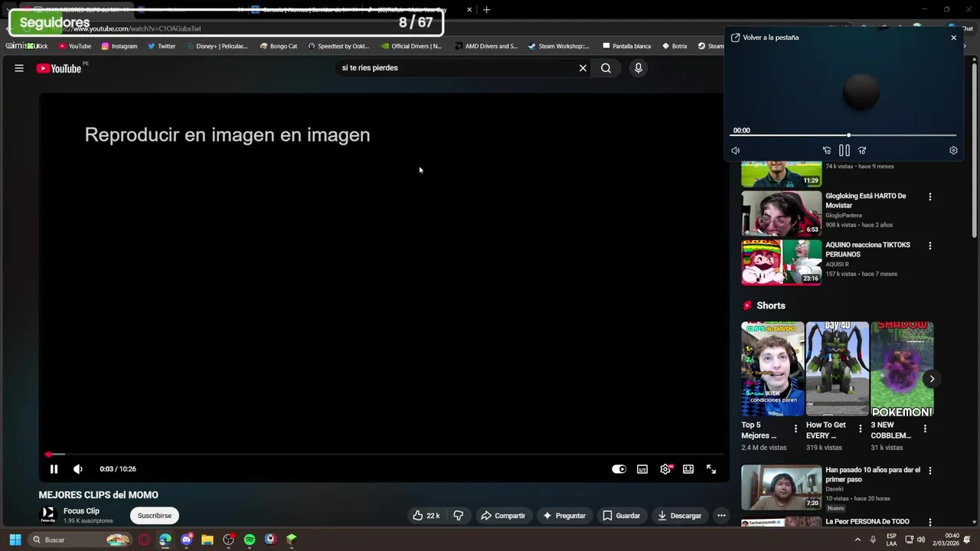The height and width of the screenshot is (551, 980).
Task: Pause the picture-in-picture mini player
Action: coord(844,151)
